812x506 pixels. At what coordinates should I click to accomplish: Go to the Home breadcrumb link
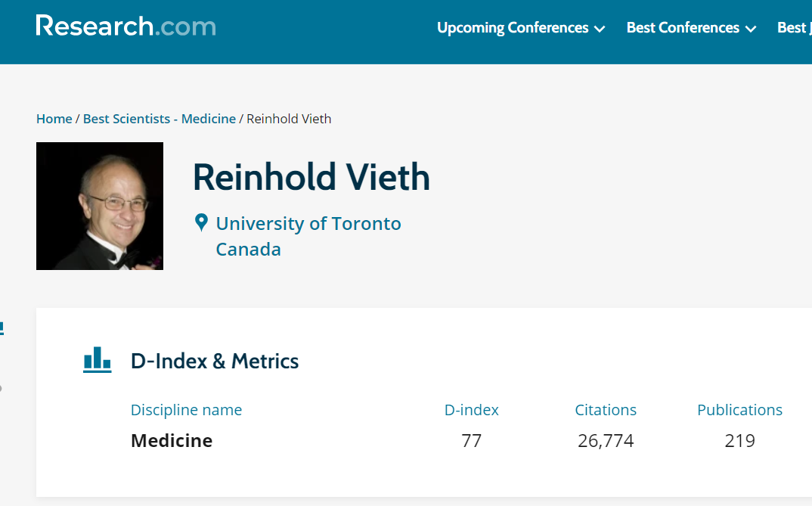[x=54, y=119]
